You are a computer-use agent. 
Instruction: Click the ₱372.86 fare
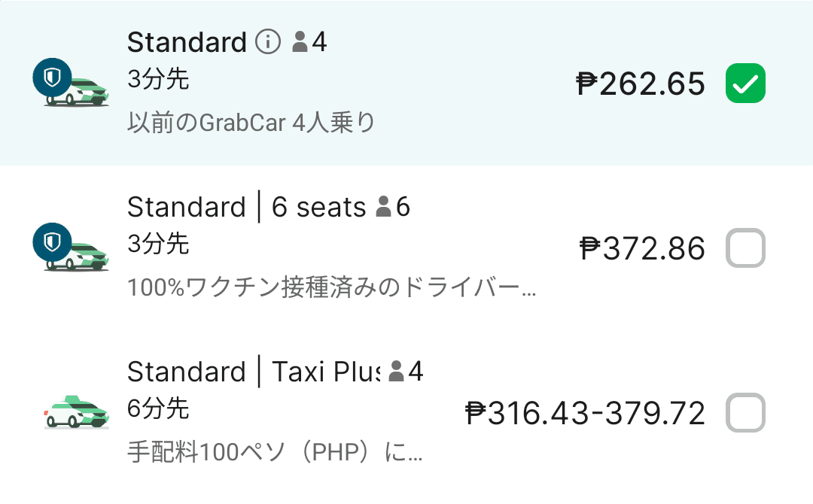[x=643, y=249]
